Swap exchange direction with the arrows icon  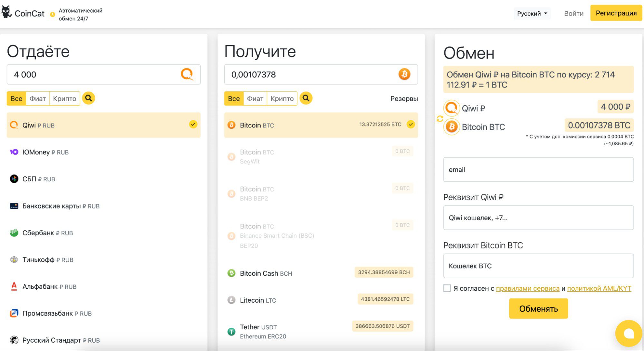[x=440, y=119]
